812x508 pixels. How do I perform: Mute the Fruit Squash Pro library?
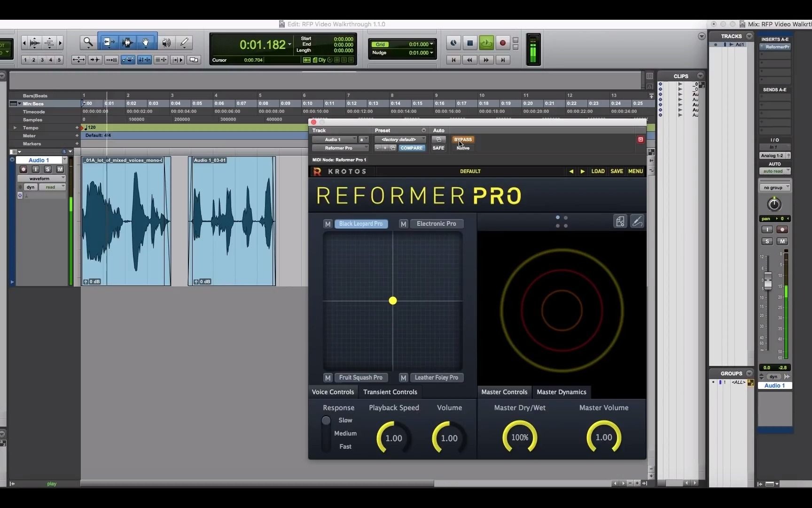328,378
